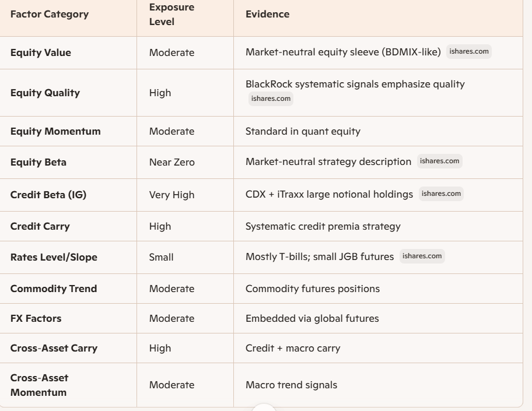
Task: Open ishares.com citation beside CDX + iTraxx holdings
Action: (441, 194)
